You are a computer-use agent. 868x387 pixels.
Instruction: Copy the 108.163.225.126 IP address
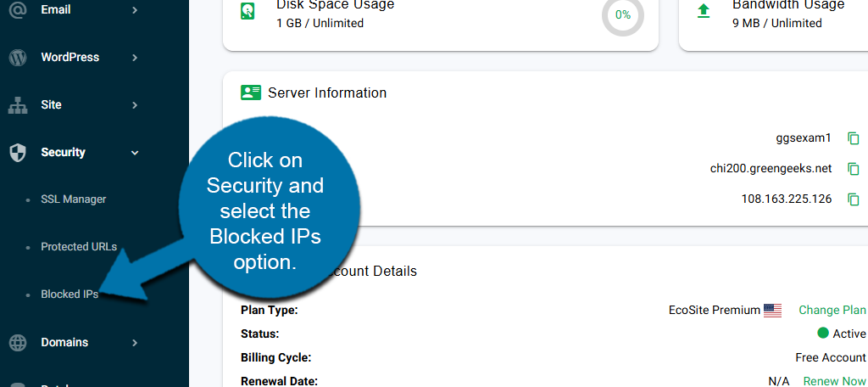pyautogui.click(x=854, y=199)
